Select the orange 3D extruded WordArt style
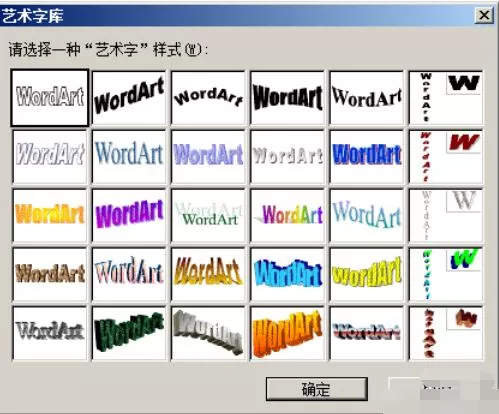 287,333
